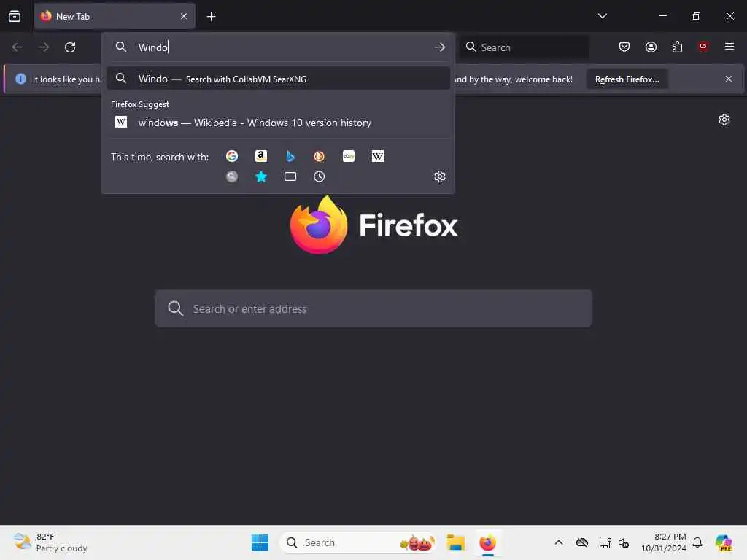The width and height of the screenshot is (747, 560).
Task: Open the Windows Start menu
Action: pos(260,542)
